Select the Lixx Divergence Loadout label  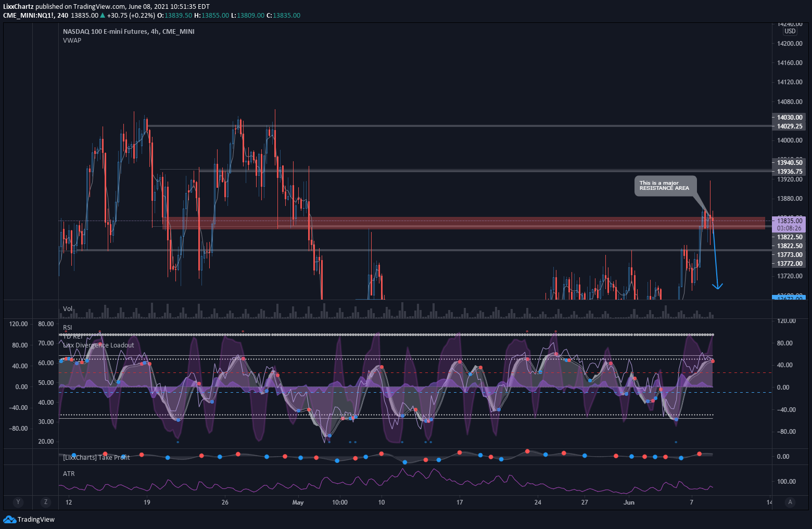point(98,345)
